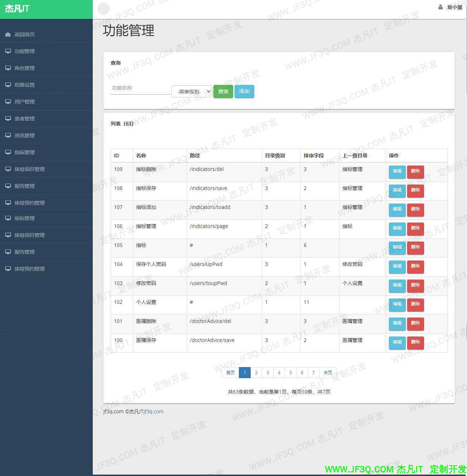
Task: Click 删除 for 医嘱保存 row
Action: pos(415,342)
